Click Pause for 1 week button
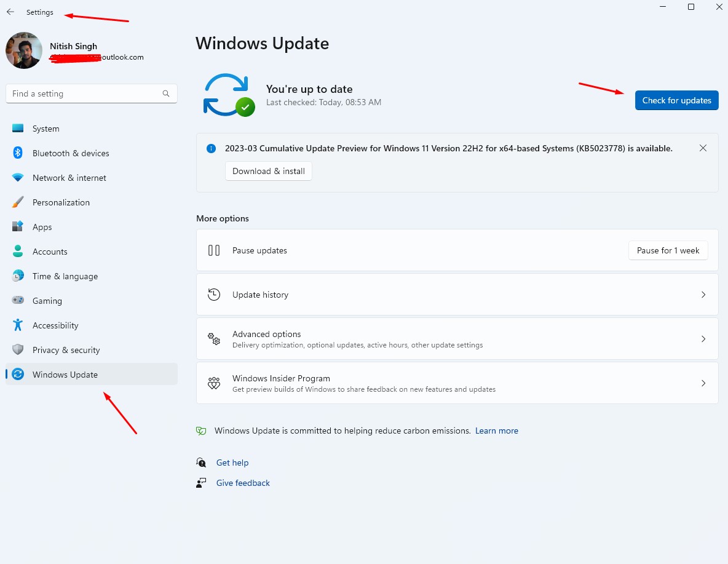728x564 pixels. tap(668, 250)
